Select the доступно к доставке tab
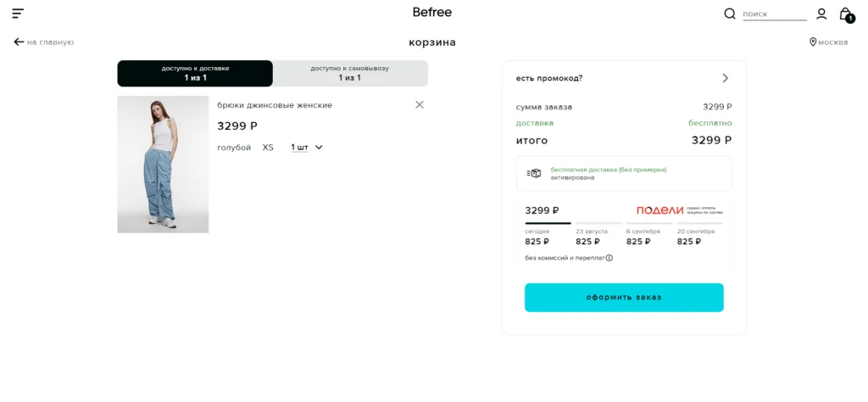 point(195,74)
